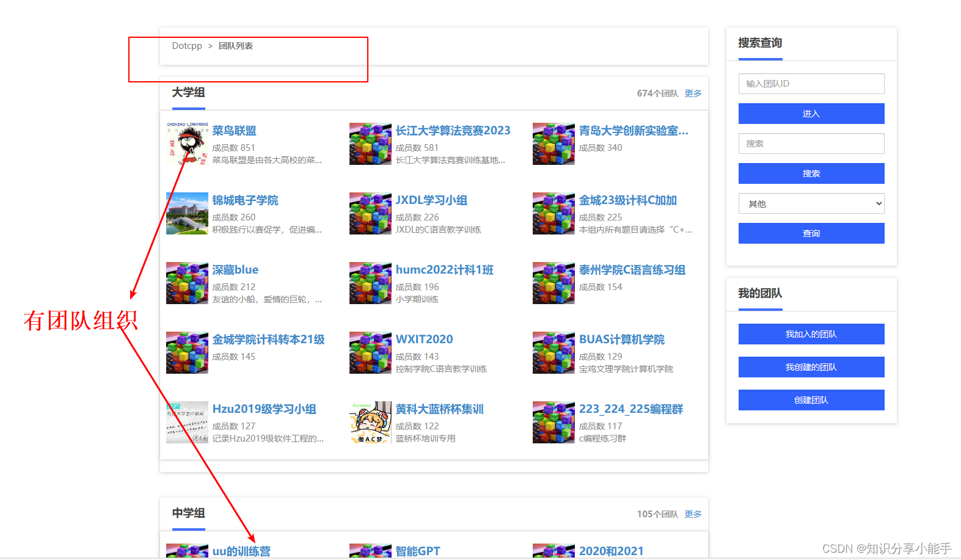961x560 pixels.
Task: Open the 长江大学算法竞赛2023 team link
Action: click(453, 131)
